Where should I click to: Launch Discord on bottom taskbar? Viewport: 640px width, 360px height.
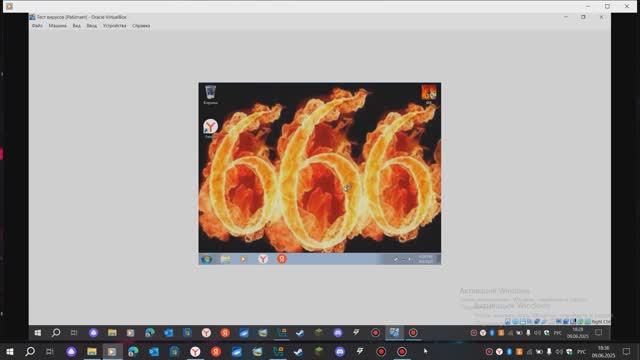coord(340,351)
